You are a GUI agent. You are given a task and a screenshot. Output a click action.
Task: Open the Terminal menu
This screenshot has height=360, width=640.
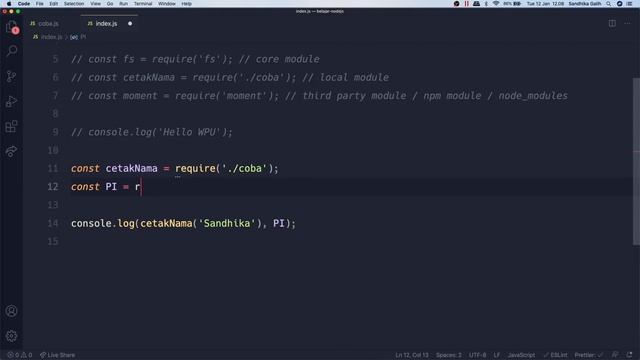pos(143,4)
